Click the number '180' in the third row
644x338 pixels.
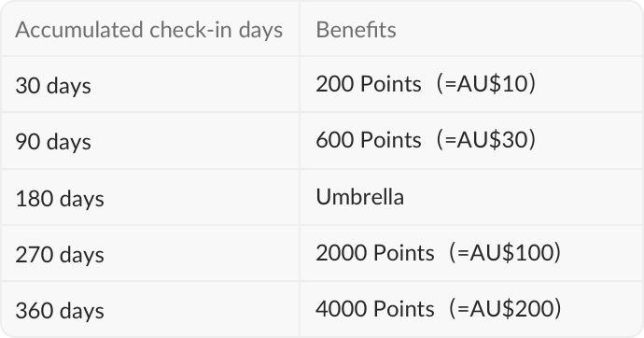coord(35,199)
